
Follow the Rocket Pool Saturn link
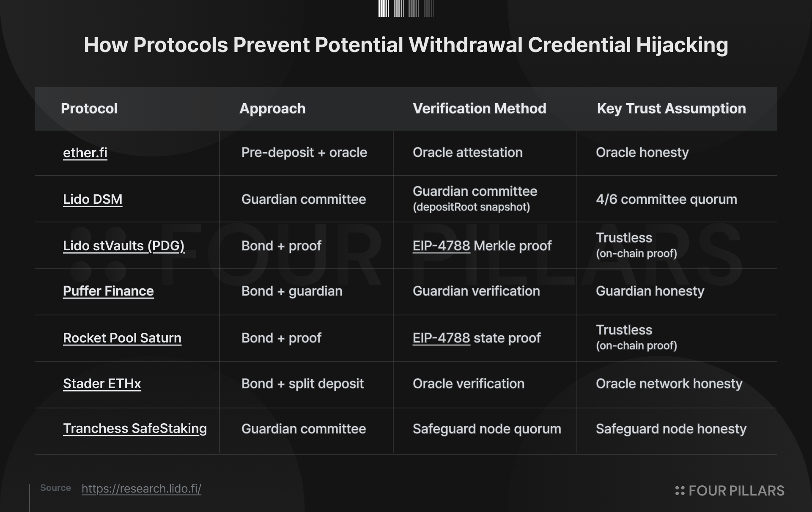coord(122,338)
